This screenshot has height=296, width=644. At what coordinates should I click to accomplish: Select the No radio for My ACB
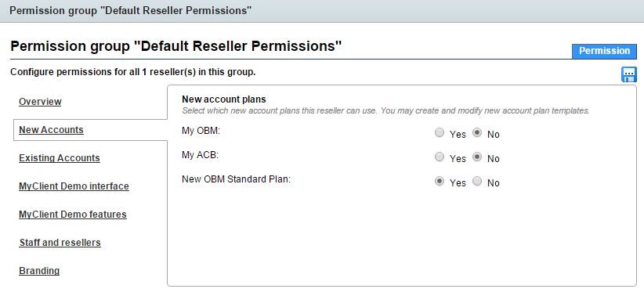[477, 157]
